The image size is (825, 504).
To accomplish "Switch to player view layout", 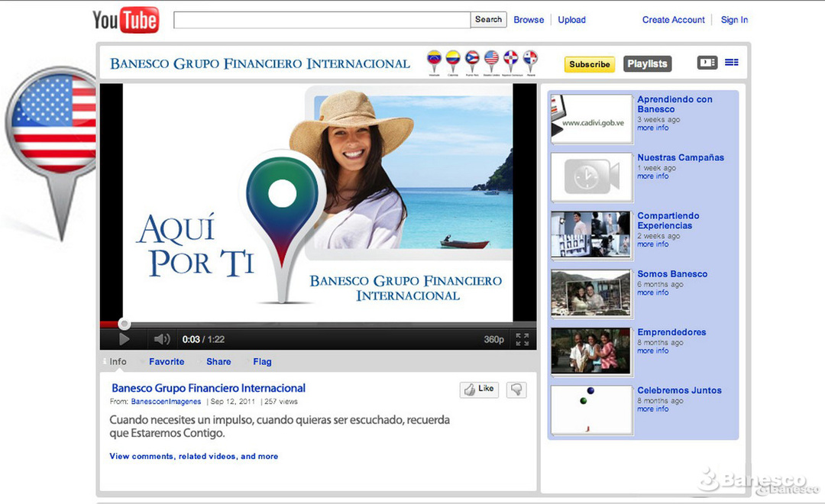I will point(707,63).
